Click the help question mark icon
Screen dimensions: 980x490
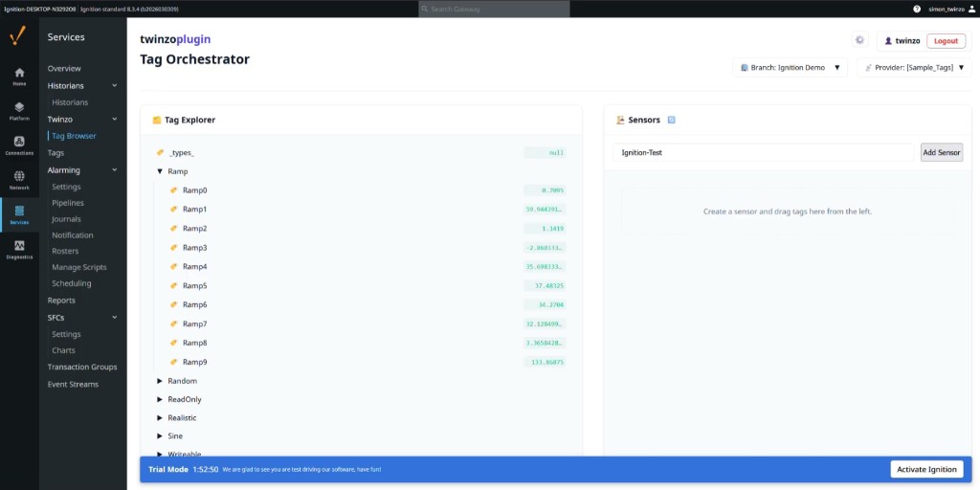(x=917, y=9)
